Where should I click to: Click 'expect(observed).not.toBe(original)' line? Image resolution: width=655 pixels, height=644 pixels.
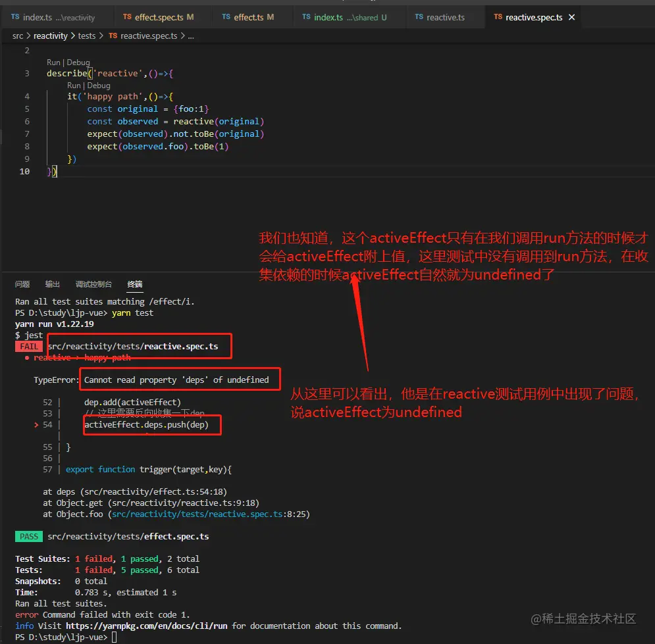coord(176,134)
